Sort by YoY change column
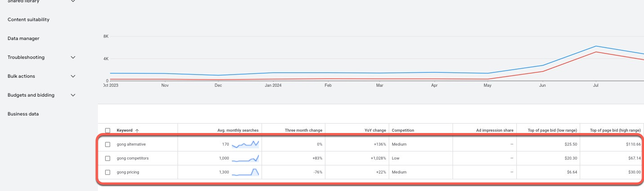 (375, 130)
